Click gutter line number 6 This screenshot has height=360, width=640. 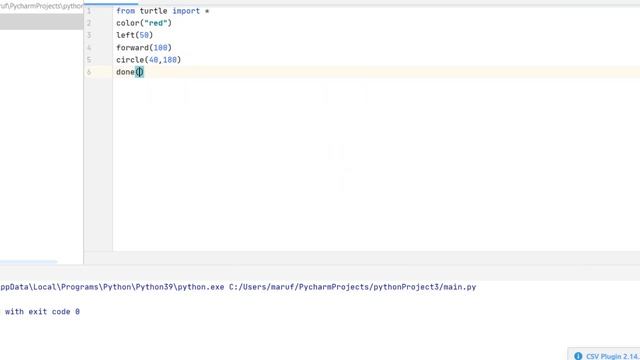tap(89, 72)
